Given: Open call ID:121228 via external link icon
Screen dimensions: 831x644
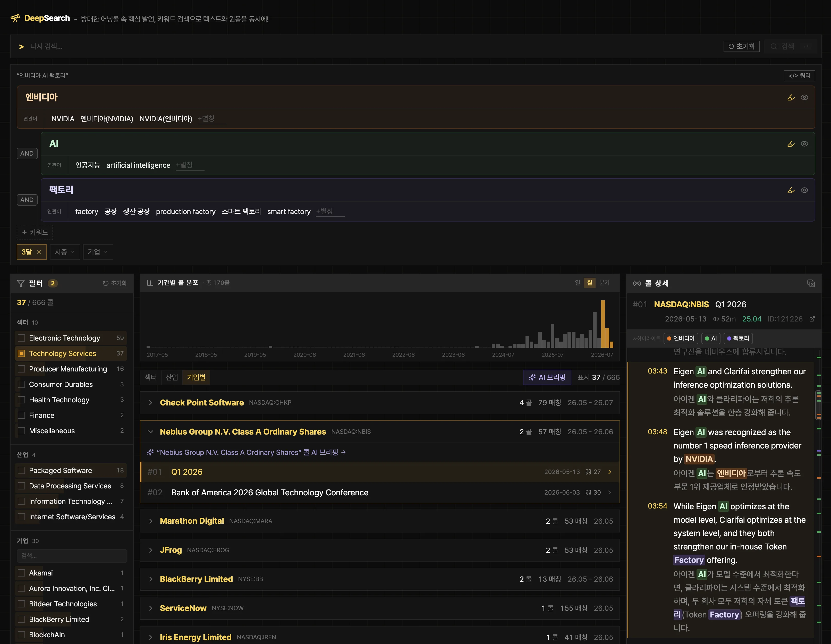Looking at the screenshot, I should click(812, 319).
